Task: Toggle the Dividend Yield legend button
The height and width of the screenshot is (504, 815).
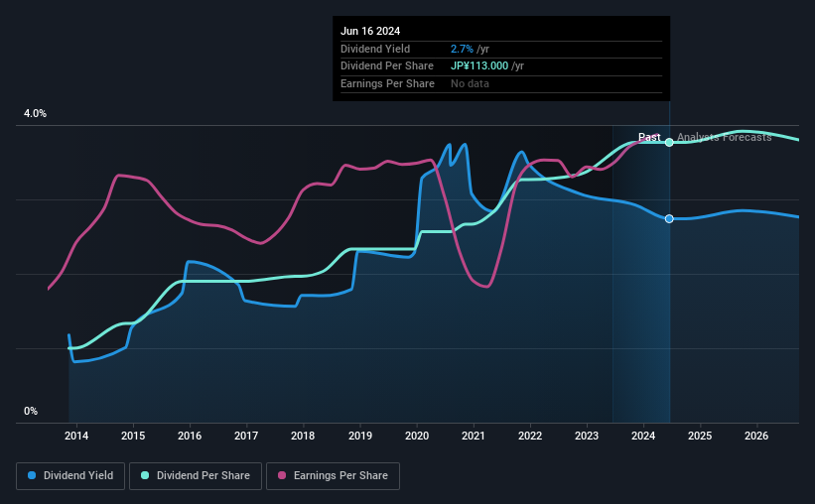Action: point(70,476)
